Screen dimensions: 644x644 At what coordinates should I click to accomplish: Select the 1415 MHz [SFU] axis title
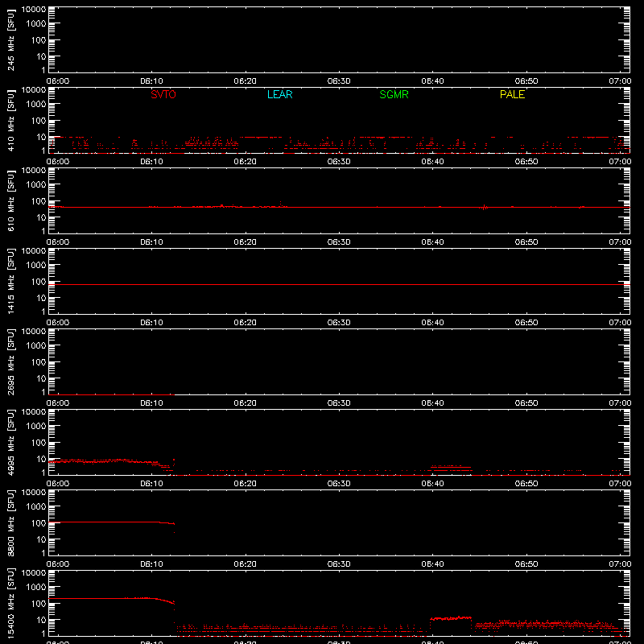[10, 281]
